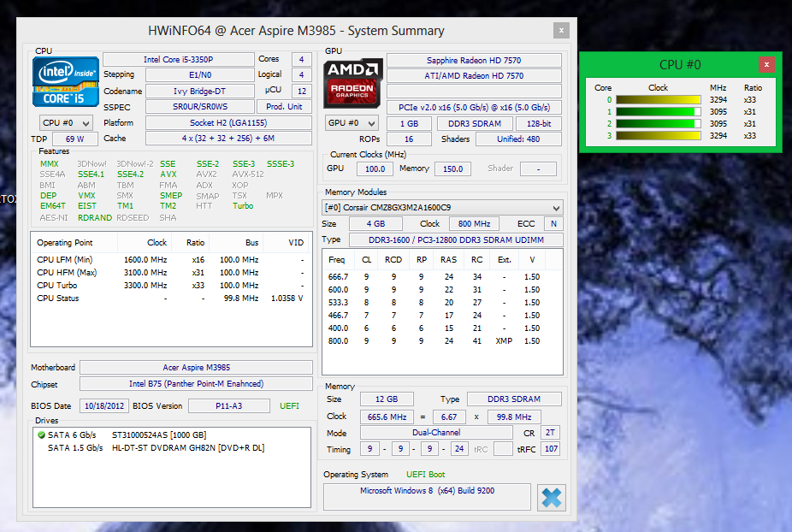This screenshot has height=532, width=792.
Task: Click the GPU memory clock 150.0 field
Action: coord(452,168)
